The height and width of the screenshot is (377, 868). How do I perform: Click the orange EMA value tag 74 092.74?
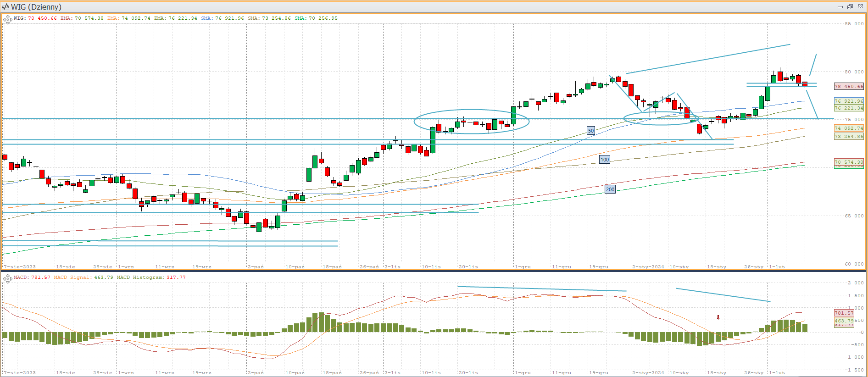tap(848, 128)
